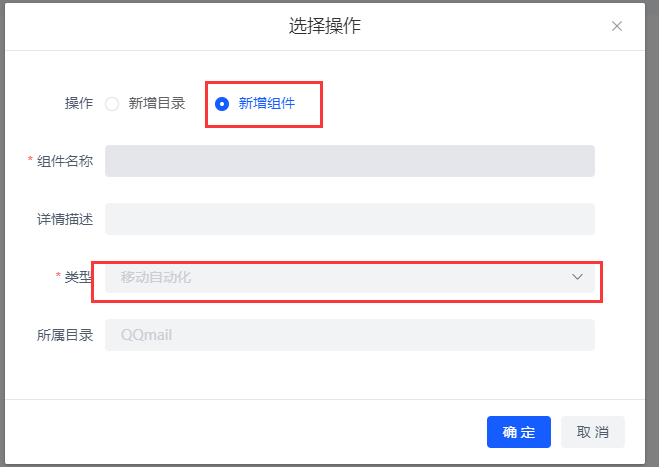Select the 新增目录 radio button
This screenshot has height=467, width=659.
click(112, 103)
